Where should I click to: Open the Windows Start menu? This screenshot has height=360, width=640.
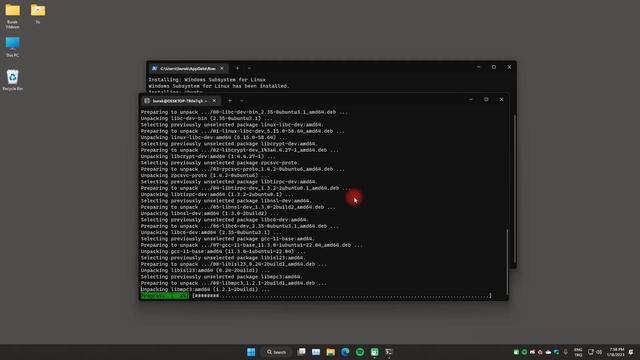pos(251,352)
